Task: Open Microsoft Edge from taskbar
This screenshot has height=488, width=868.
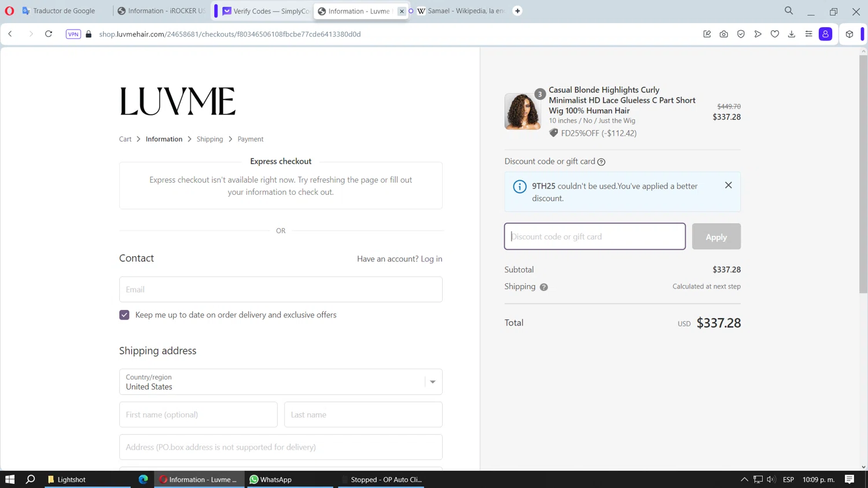Action: [143, 479]
